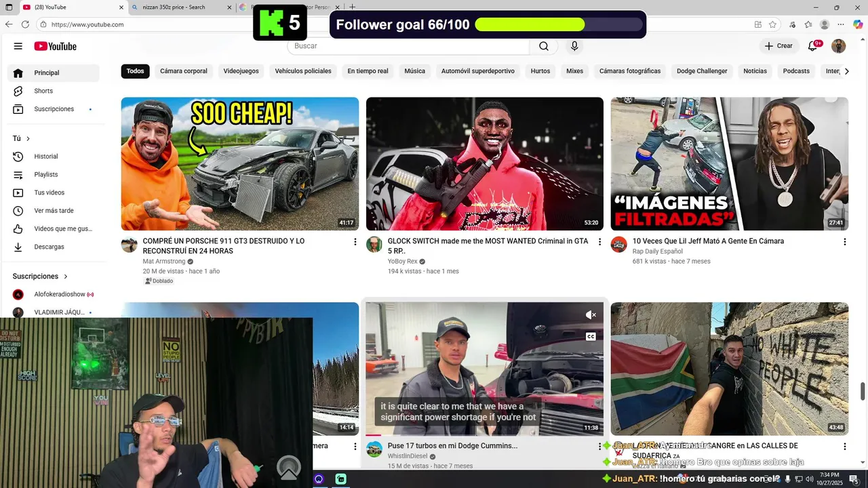This screenshot has width=868, height=488.
Task: Select the Hurtos chip
Action: [x=540, y=71]
